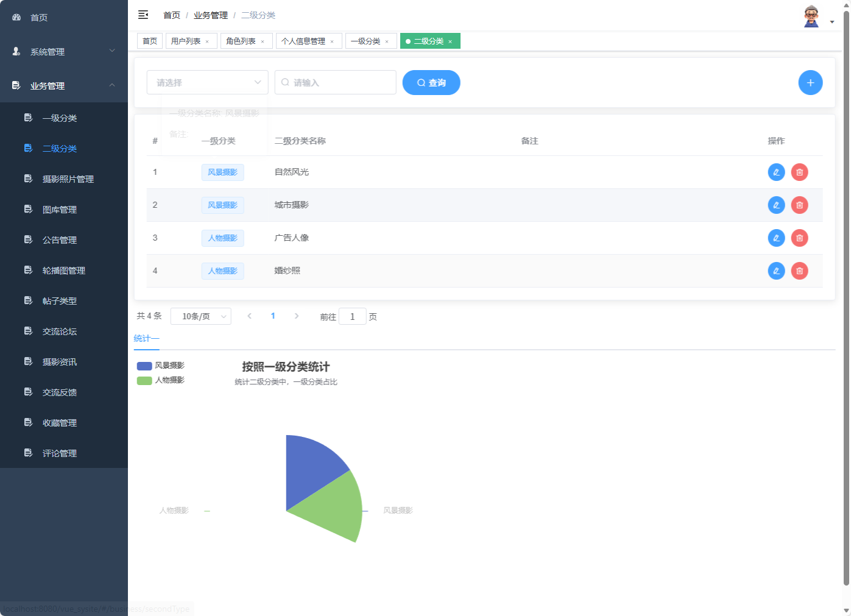Click the sidebar collapse icon above breadcrumb
The width and height of the screenshot is (851, 616).
point(143,15)
